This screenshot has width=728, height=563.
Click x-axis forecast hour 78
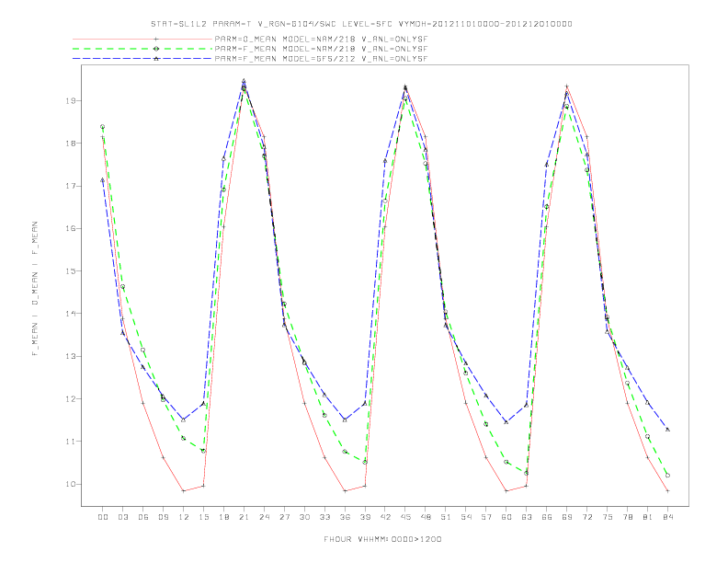pyautogui.click(x=628, y=517)
